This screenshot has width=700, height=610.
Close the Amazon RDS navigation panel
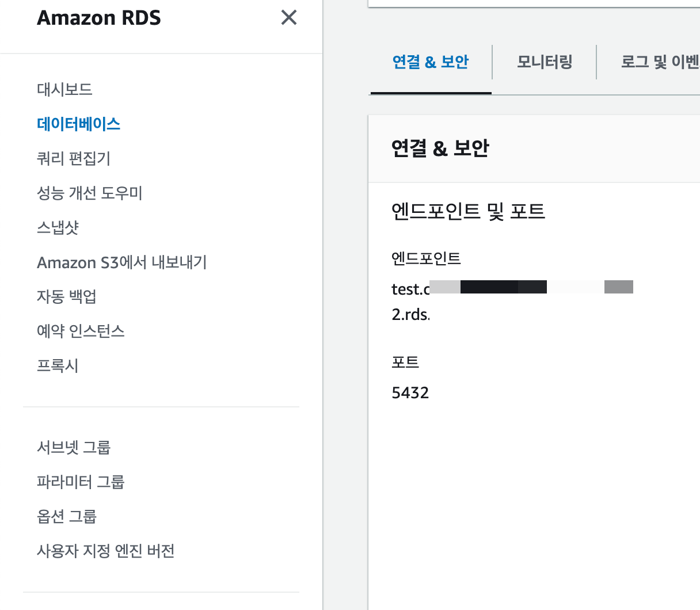(289, 18)
